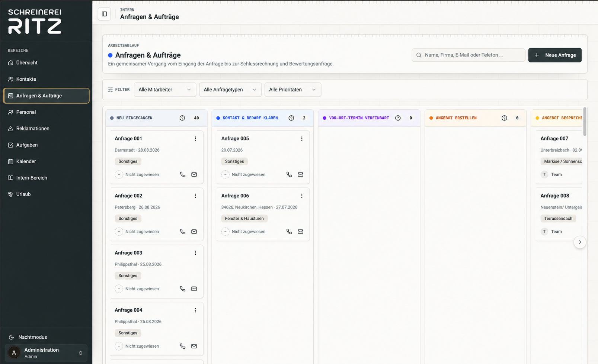Click phone icon on Anfrage 005
Image resolution: width=598 pixels, height=364 pixels.
289,174
